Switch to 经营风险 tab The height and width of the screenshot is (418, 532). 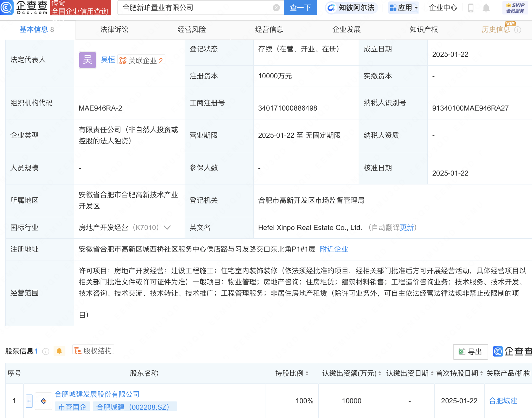click(192, 30)
